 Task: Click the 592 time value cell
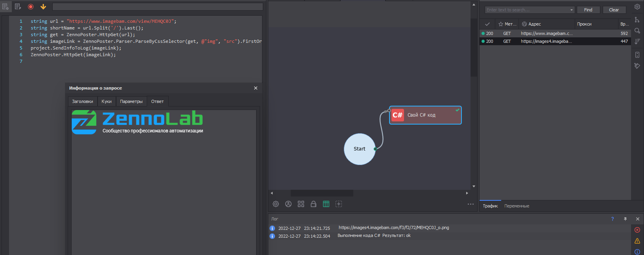coord(624,33)
